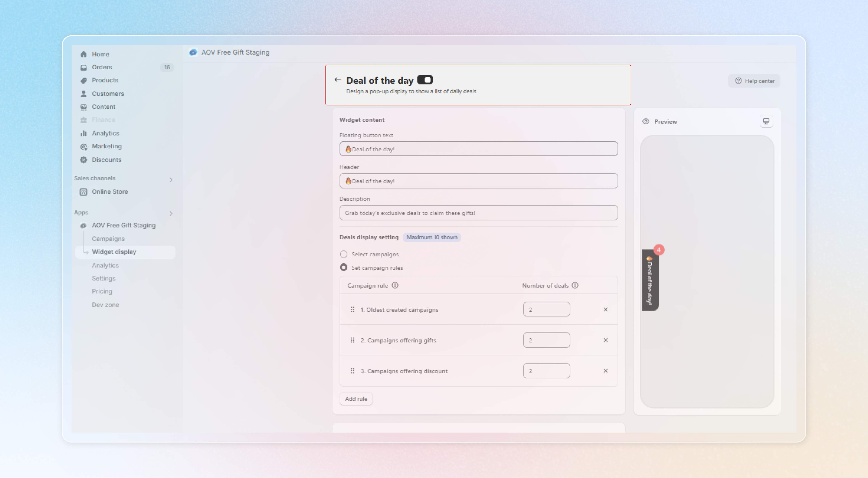
Task: Expand the Sales channels section chevron
Action: tap(171, 180)
